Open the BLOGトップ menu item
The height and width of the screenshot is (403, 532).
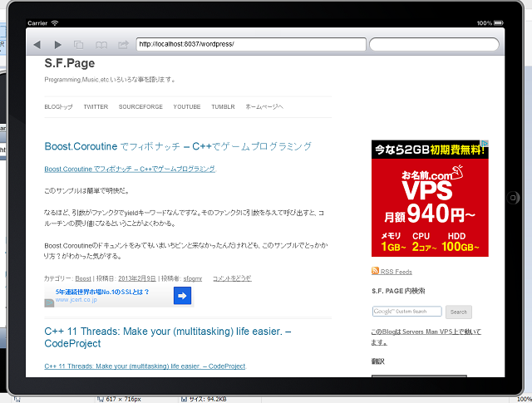(x=58, y=107)
